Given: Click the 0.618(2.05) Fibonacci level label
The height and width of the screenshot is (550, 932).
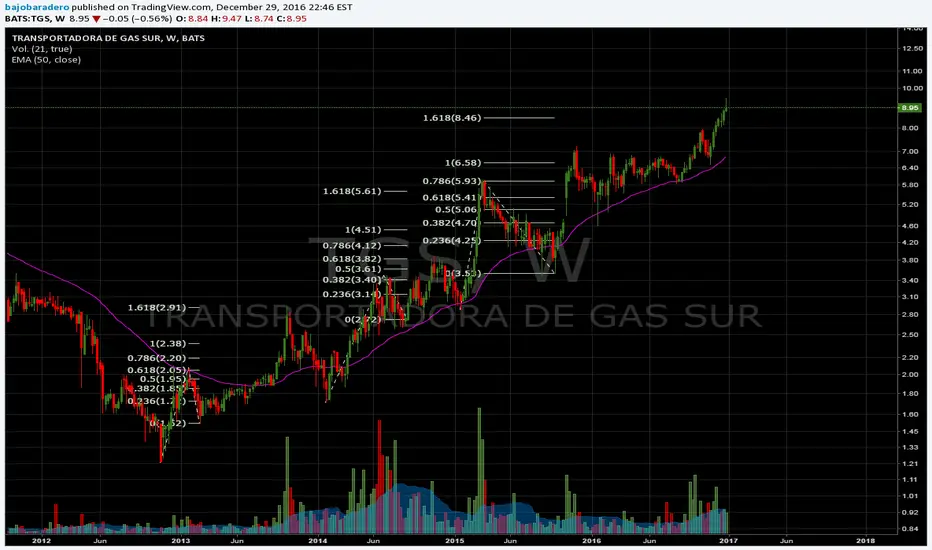Looking at the screenshot, I should (156, 370).
